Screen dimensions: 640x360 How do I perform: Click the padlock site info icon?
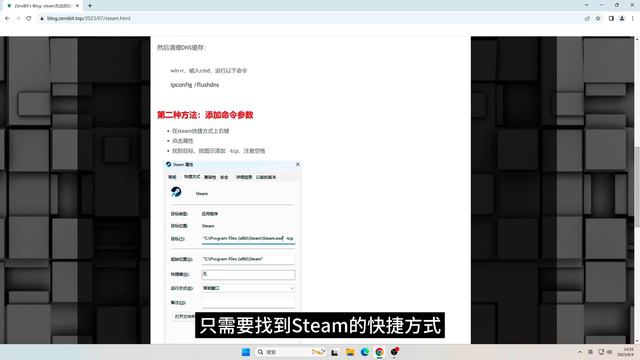[x=42, y=18]
